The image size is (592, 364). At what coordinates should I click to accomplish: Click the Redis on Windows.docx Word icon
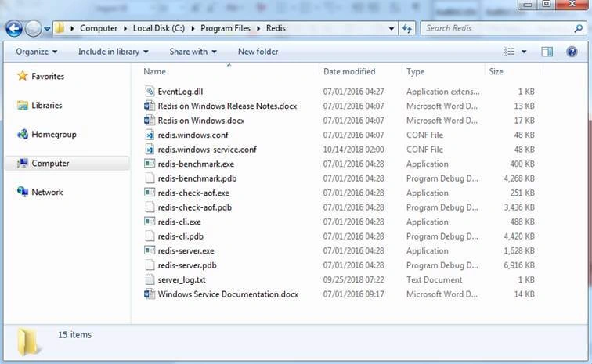[150, 121]
